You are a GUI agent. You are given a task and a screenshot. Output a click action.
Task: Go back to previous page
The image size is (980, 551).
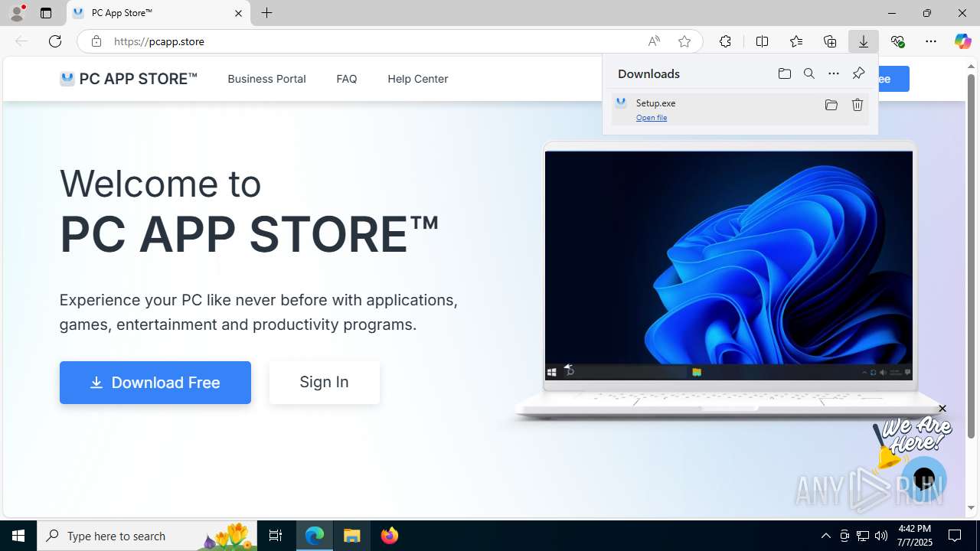point(21,41)
